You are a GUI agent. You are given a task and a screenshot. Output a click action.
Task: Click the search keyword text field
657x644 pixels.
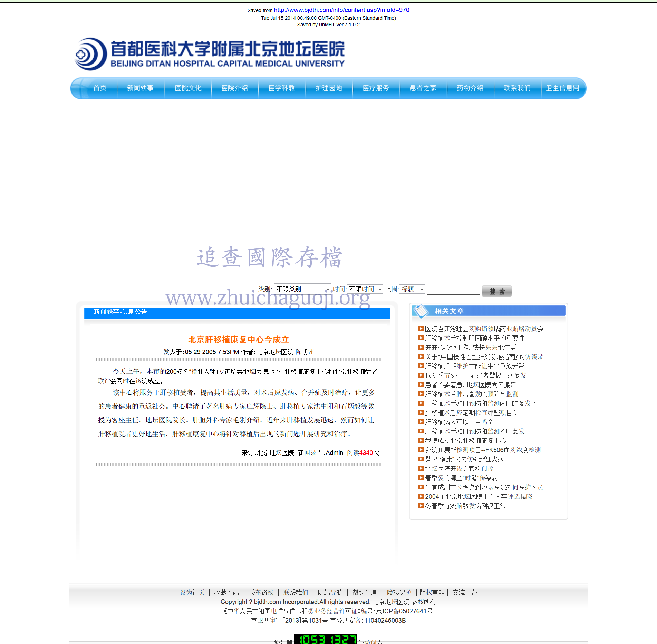coord(453,289)
